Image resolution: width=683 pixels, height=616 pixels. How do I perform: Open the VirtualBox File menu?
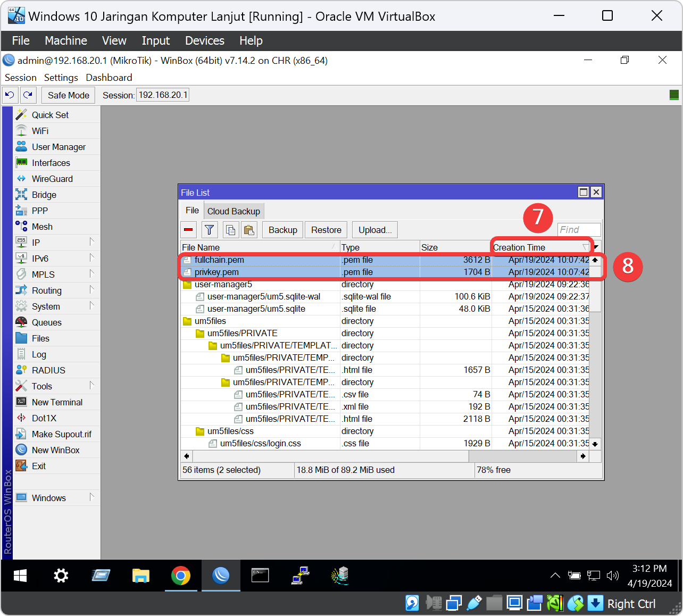21,41
